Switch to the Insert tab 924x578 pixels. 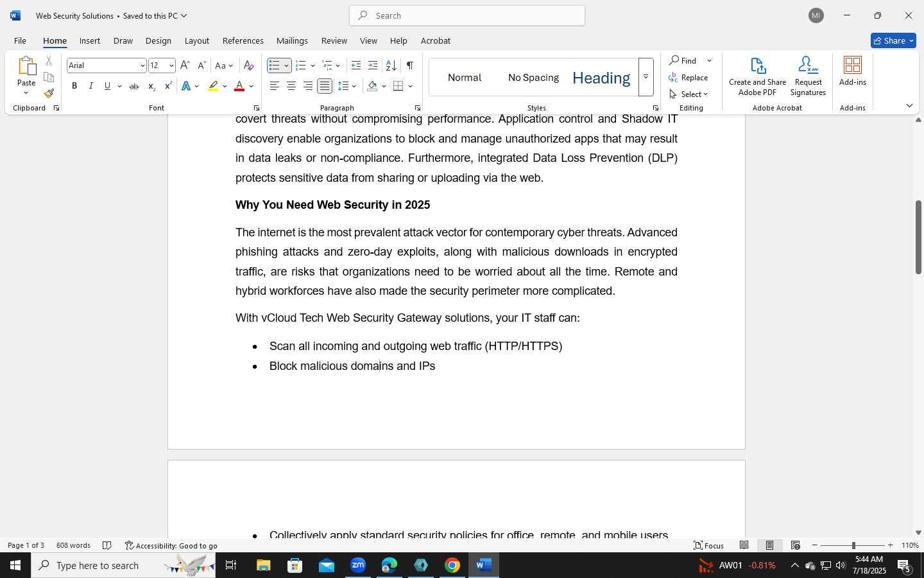[x=90, y=40]
